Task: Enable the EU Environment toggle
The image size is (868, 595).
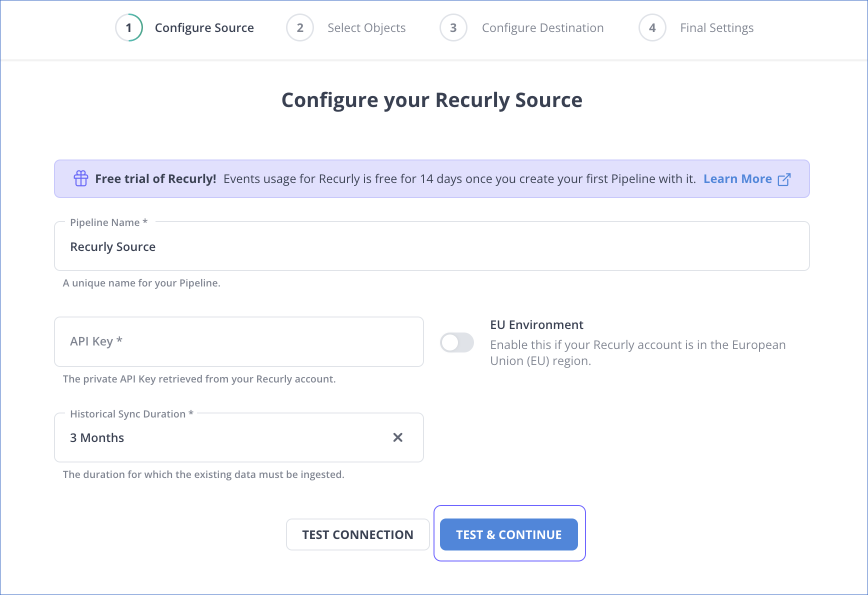Action: click(x=457, y=342)
